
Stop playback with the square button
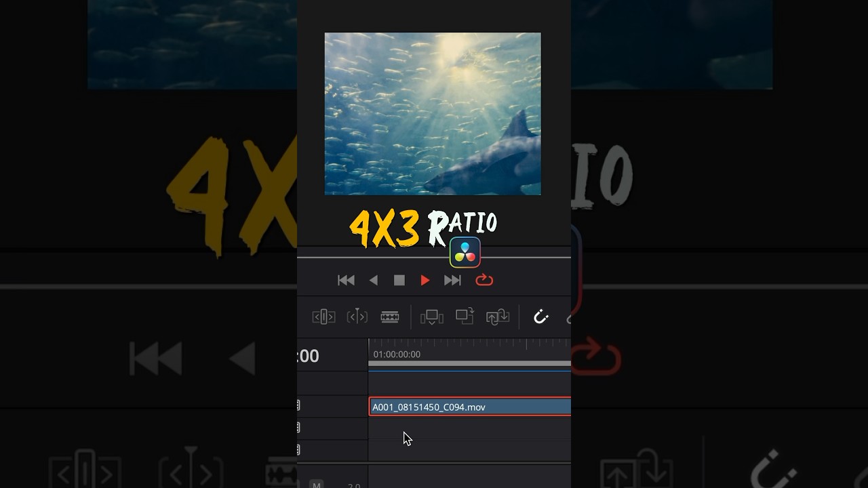[399, 281]
